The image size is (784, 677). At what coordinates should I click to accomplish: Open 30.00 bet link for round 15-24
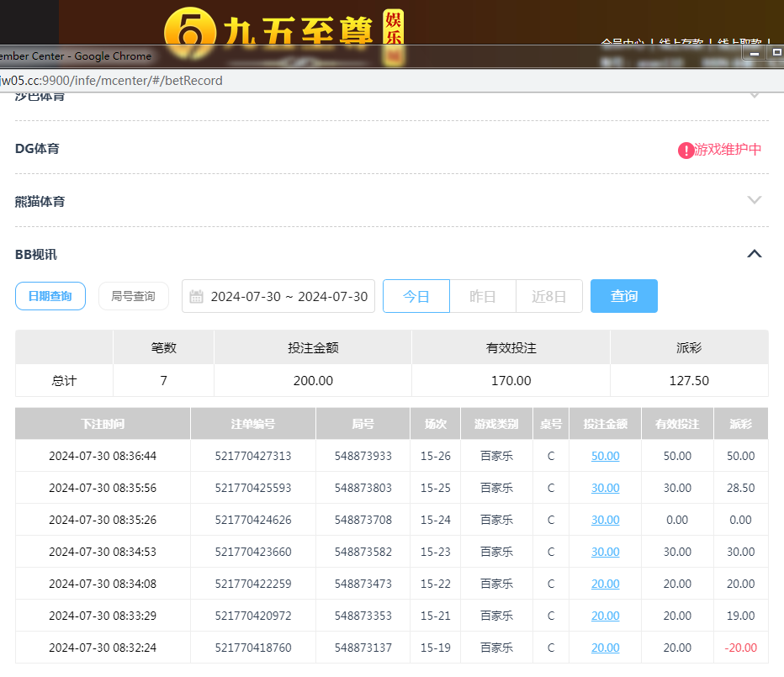pyautogui.click(x=605, y=520)
